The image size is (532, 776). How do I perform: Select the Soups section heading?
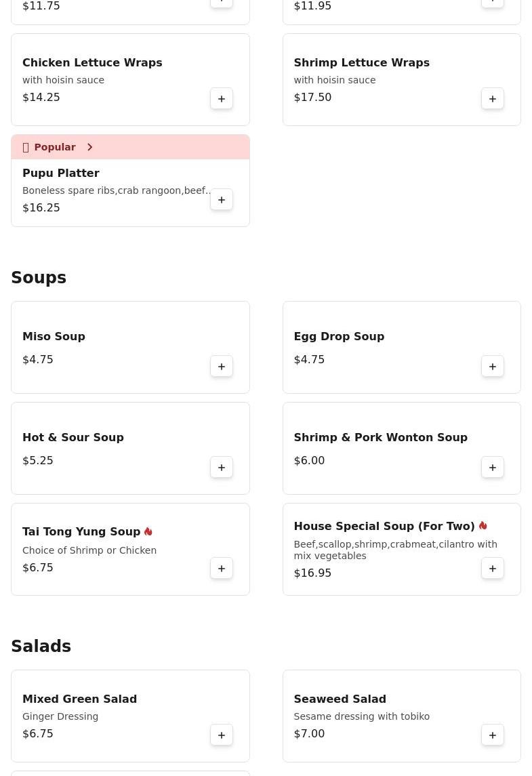click(39, 278)
